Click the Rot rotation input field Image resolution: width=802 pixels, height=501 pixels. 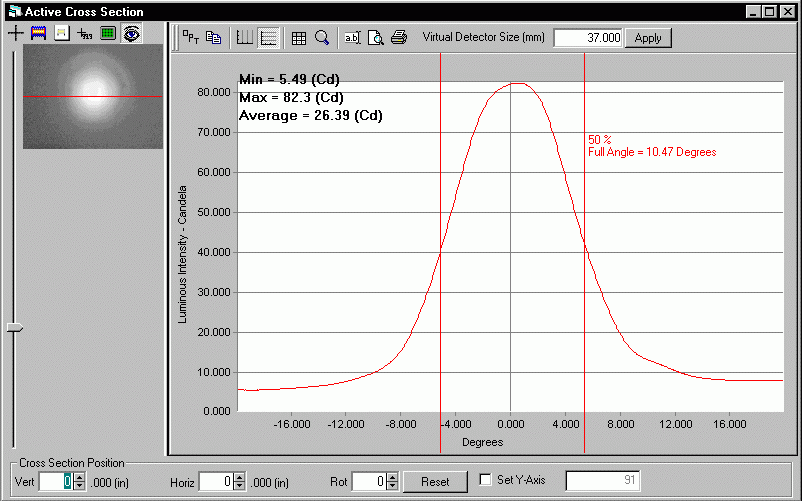(x=369, y=482)
